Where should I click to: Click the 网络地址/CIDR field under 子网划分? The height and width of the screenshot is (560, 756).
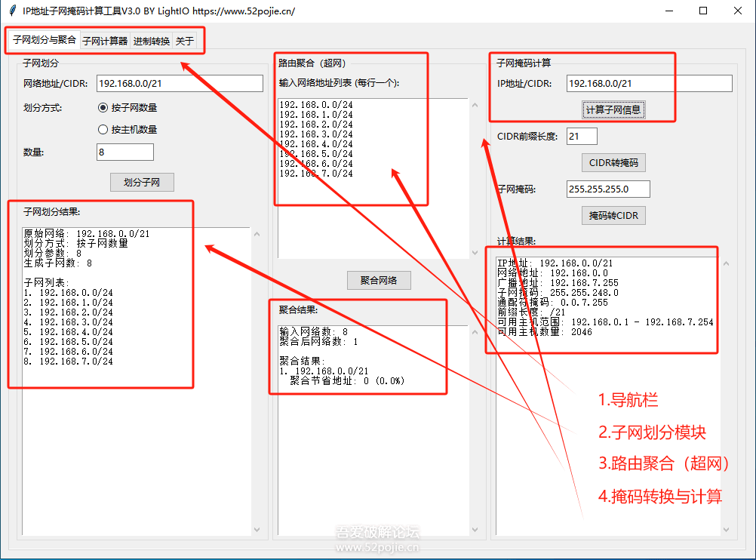180,84
